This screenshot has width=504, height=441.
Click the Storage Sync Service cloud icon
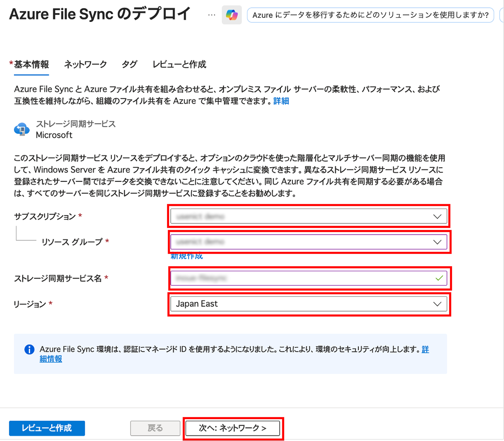(22, 129)
